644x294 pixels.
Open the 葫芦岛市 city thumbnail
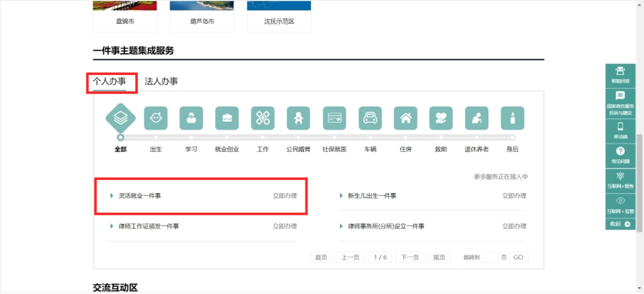(x=202, y=16)
